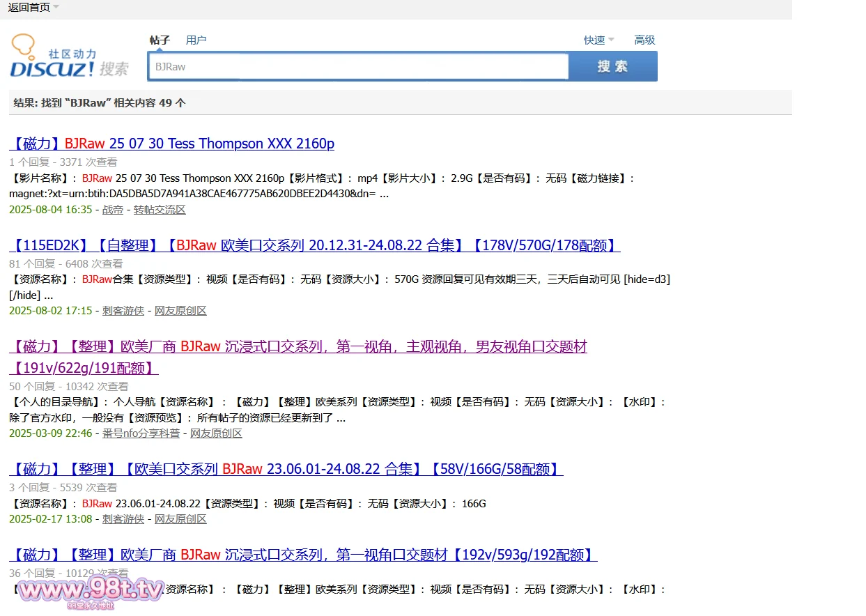The width and height of the screenshot is (866, 616).
Task: Open author 番号nfo分享科普
Action: point(141,433)
